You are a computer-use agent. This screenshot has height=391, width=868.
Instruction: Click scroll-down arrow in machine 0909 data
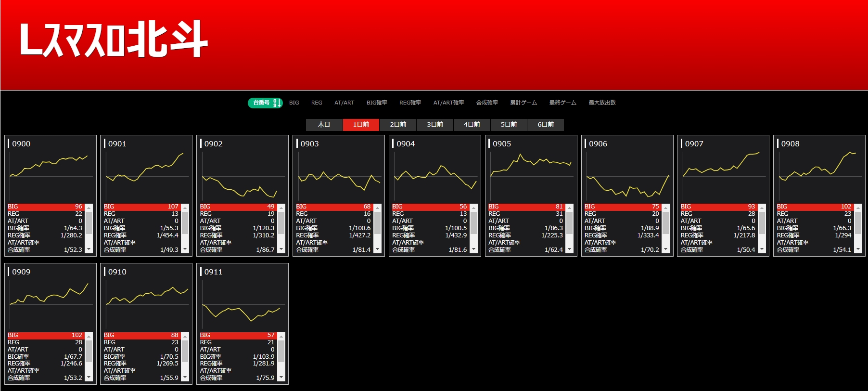(89, 378)
